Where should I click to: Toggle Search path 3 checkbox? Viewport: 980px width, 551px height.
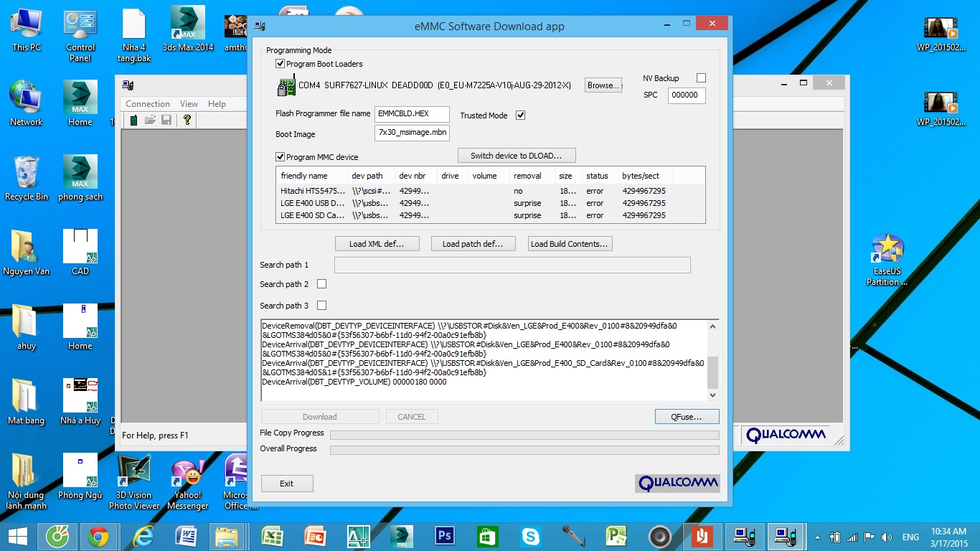click(x=321, y=306)
